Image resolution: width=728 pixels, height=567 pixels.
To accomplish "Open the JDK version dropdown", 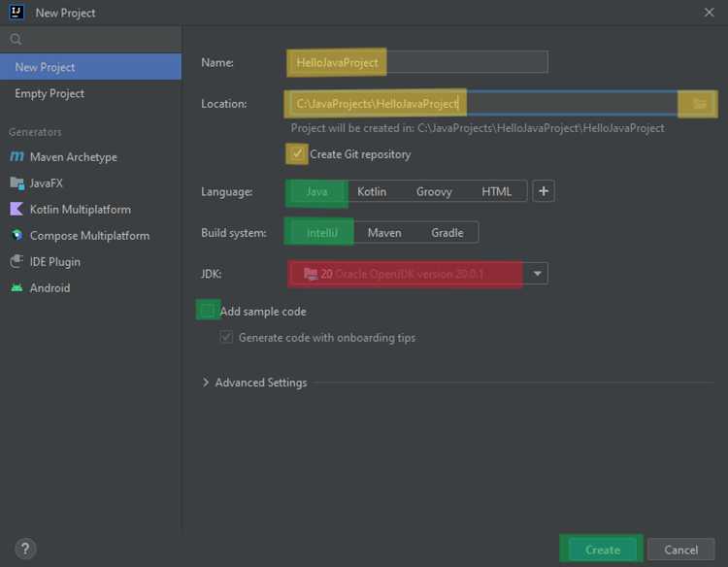I will coord(537,274).
